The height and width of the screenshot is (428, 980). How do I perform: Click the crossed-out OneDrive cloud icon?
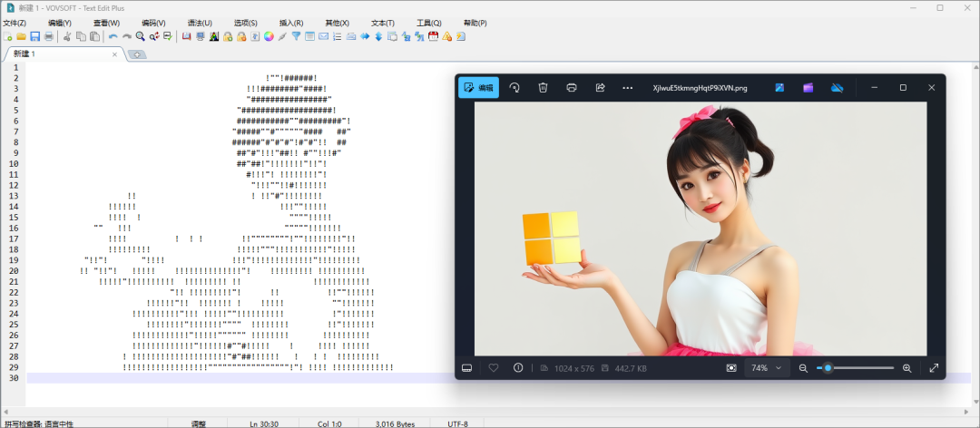(x=837, y=87)
